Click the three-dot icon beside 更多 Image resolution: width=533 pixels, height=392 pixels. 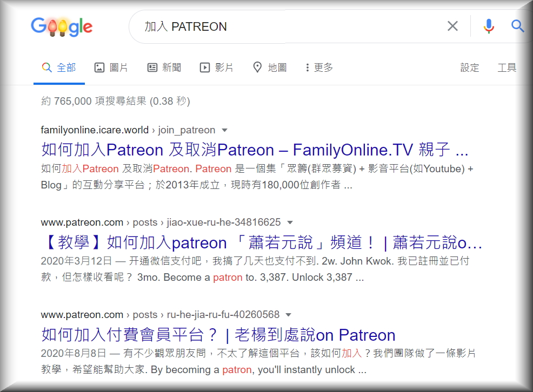307,67
